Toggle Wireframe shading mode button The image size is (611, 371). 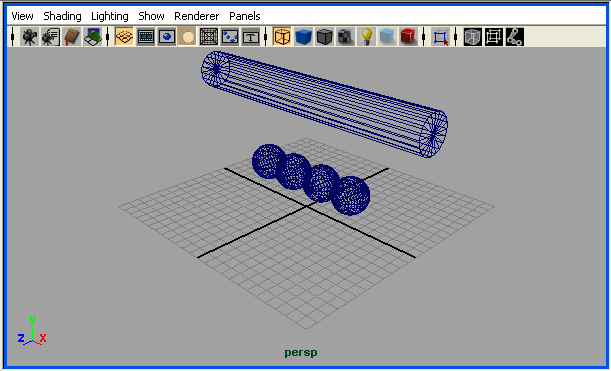[282, 37]
